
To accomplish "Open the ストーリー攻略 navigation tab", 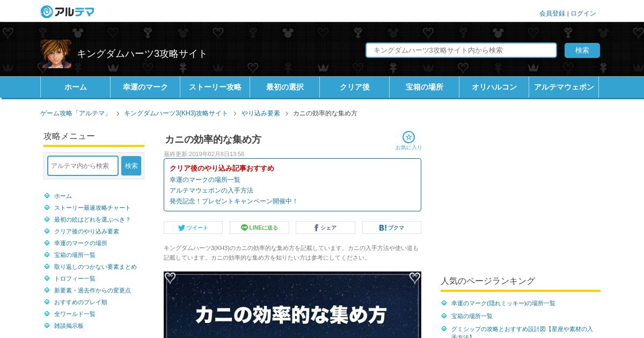I will coord(215,87).
